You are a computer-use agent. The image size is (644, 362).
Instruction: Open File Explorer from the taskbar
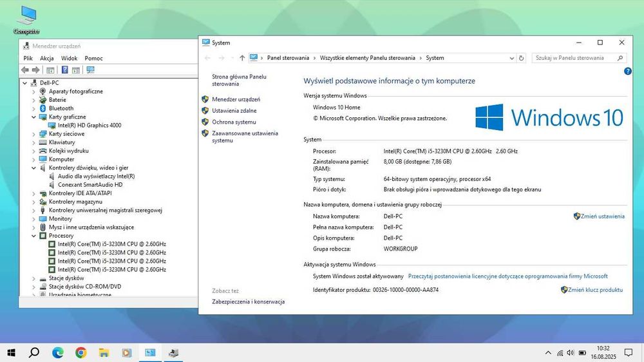(104, 352)
